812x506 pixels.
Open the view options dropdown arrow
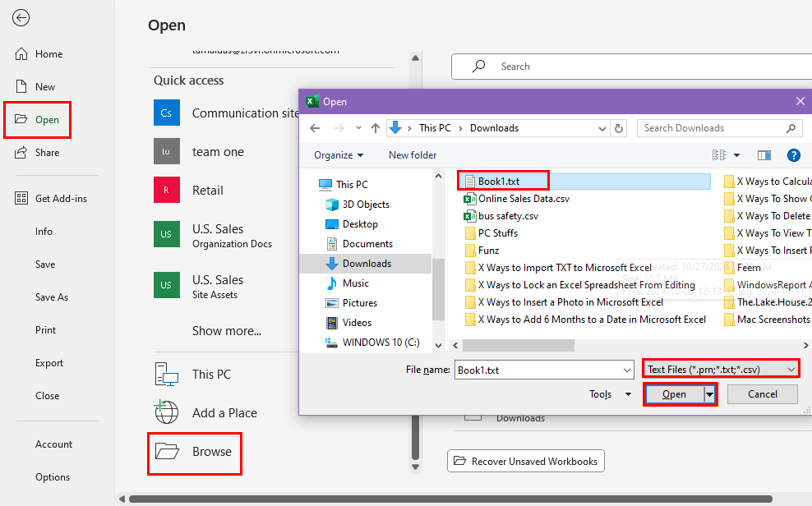tap(736, 155)
